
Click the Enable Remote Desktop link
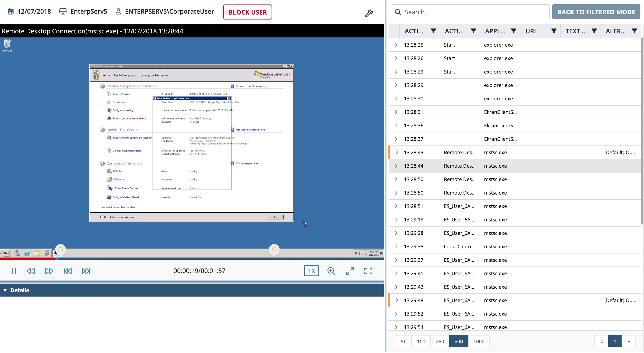coord(126,188)
